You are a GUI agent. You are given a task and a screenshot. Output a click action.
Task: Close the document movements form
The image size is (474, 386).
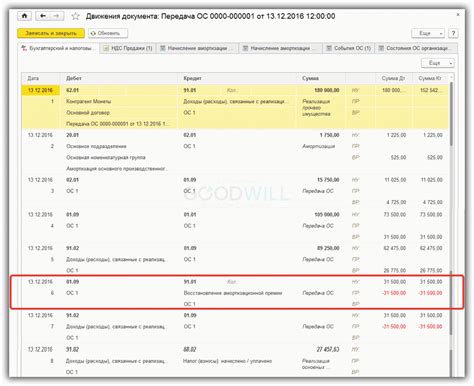click(458, 15)
